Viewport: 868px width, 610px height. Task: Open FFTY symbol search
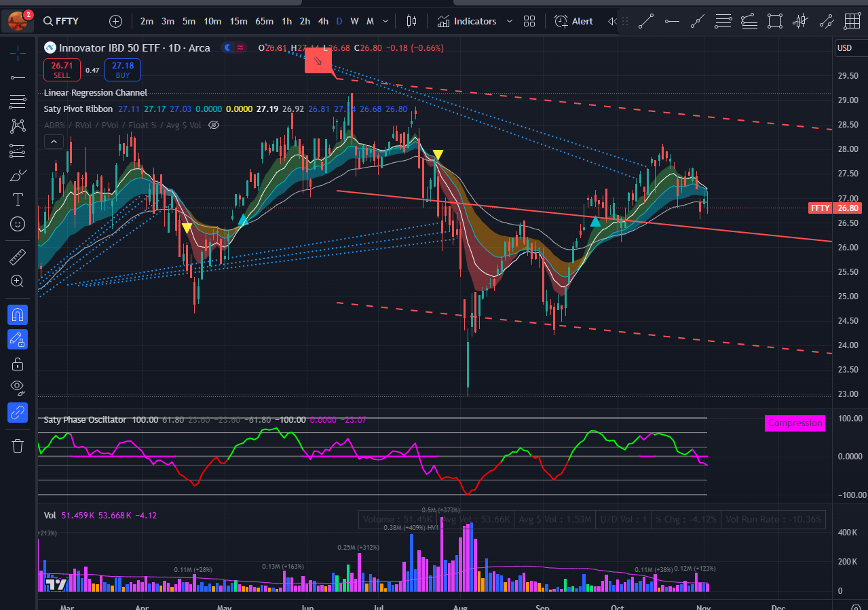[61, 21]
